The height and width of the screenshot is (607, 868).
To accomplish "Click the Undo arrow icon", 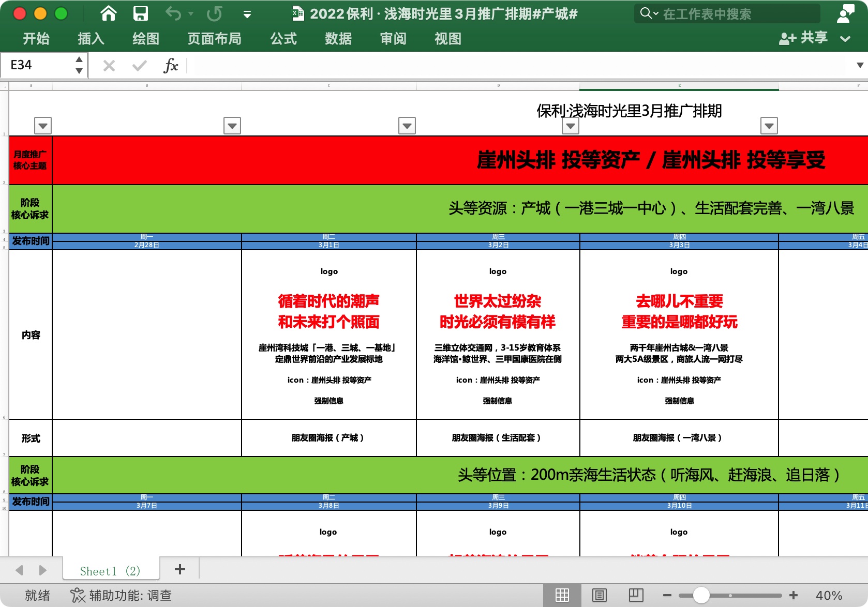I will pos(173,13).
